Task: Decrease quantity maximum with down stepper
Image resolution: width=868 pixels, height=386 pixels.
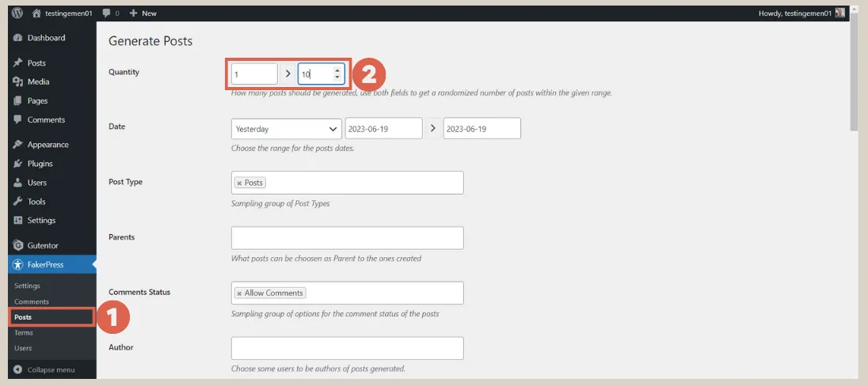Action: click(x=337, y=77)
